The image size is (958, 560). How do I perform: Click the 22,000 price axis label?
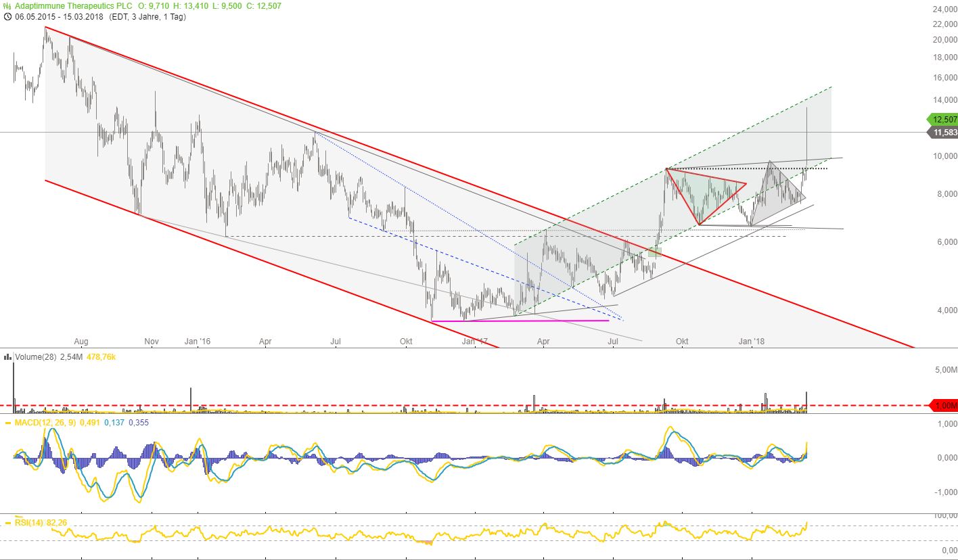pos(945,24)
